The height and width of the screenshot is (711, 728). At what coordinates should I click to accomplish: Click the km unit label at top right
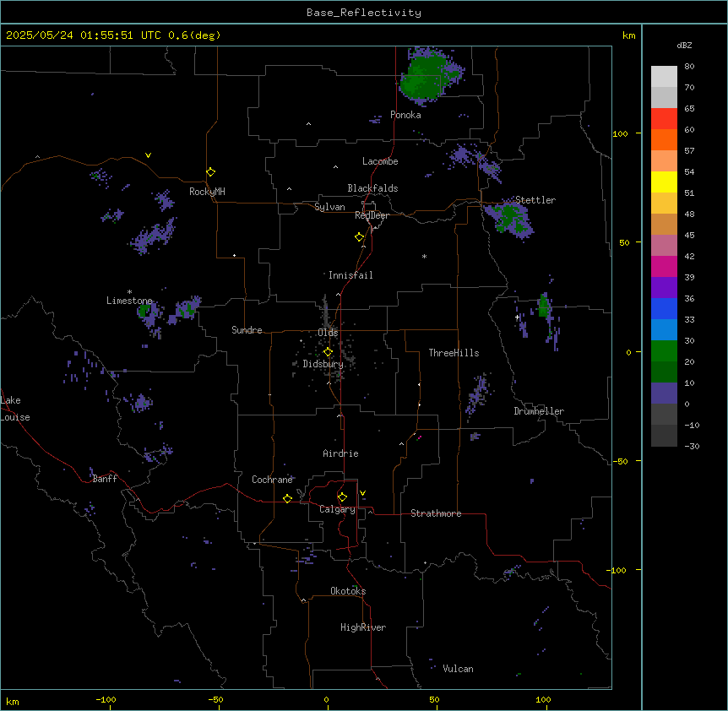628,35
